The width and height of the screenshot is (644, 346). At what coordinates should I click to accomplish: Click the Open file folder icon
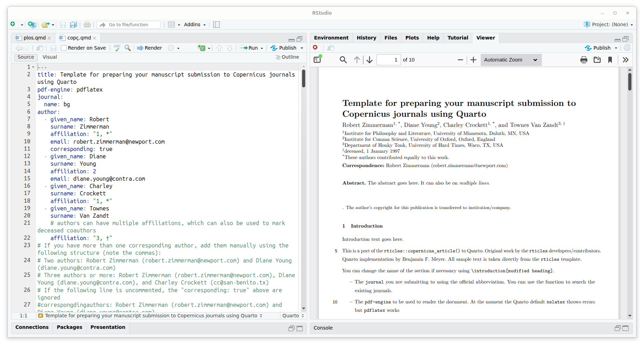click(x=45, y=24)
